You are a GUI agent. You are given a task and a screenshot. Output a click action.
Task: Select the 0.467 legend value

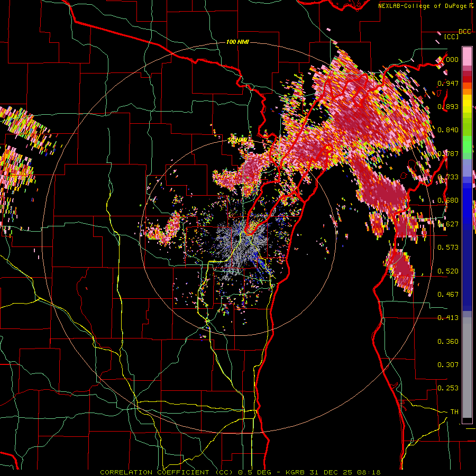[448, 295]
